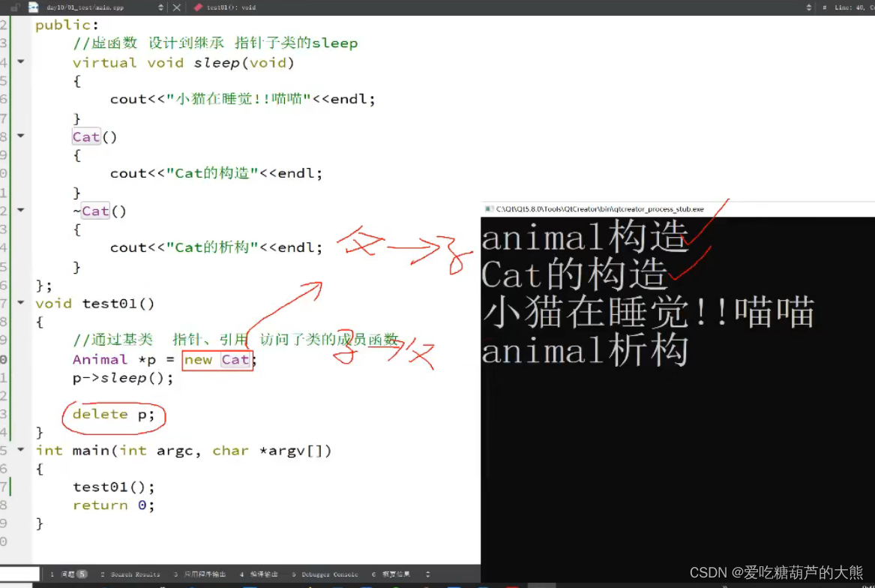Image resolution: width=875 pixels, height=588 pixels.
Task: Click the locator search field at bottom left
Action: [x=19, y=574]
